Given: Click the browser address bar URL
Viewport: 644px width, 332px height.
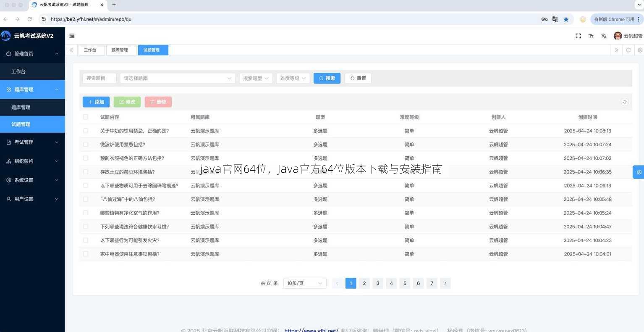Looking at the screenshot, I should pyautogui.click(x=91, y=19).
